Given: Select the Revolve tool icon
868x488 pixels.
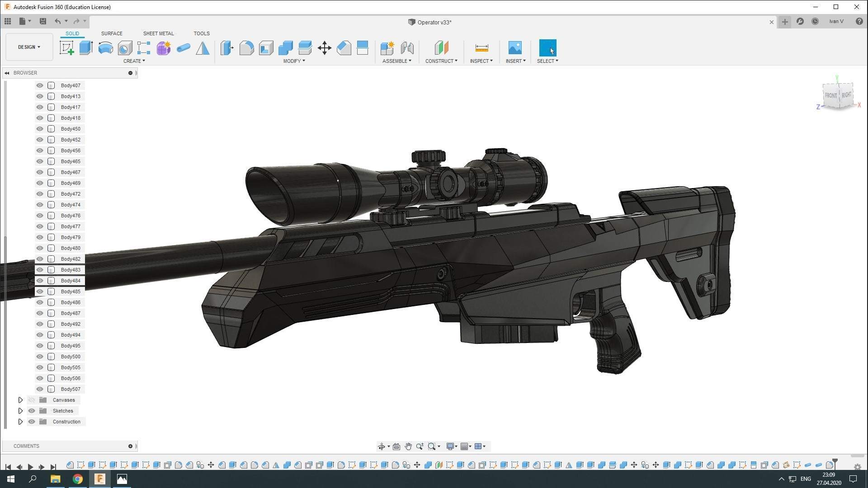Looking at the screenshot, I should point(105,48).
